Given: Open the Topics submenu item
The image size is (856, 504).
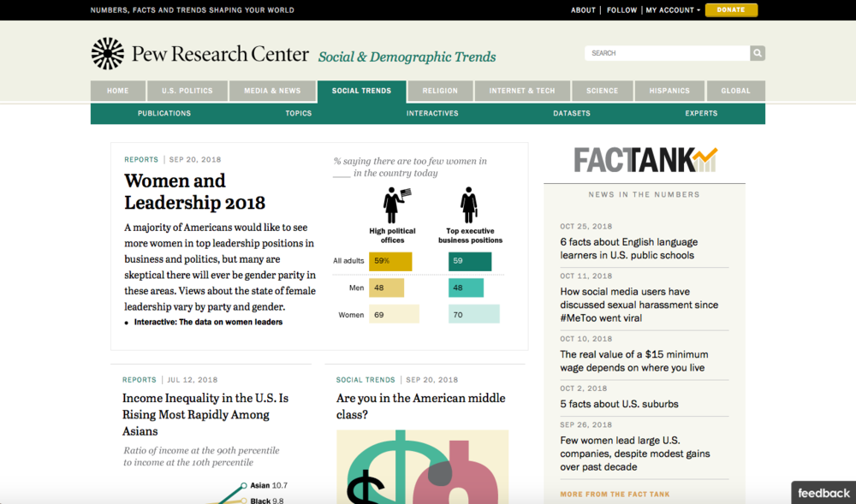Looking at the screenshot, I should tap(299, 114).
